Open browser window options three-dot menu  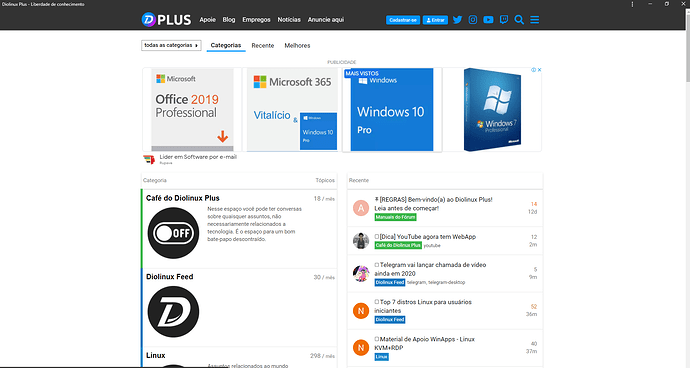(632, 4)
